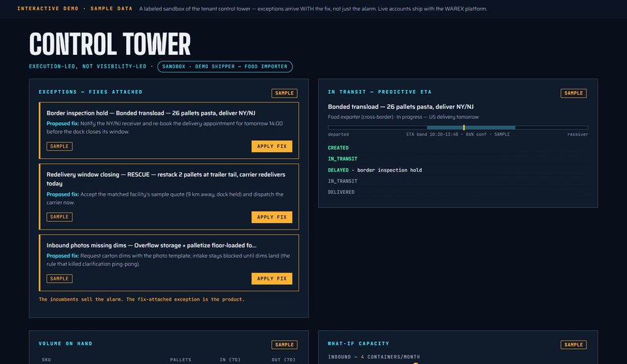
Task: Click the PALLETS column header
Action: click(x=181, y=360)
